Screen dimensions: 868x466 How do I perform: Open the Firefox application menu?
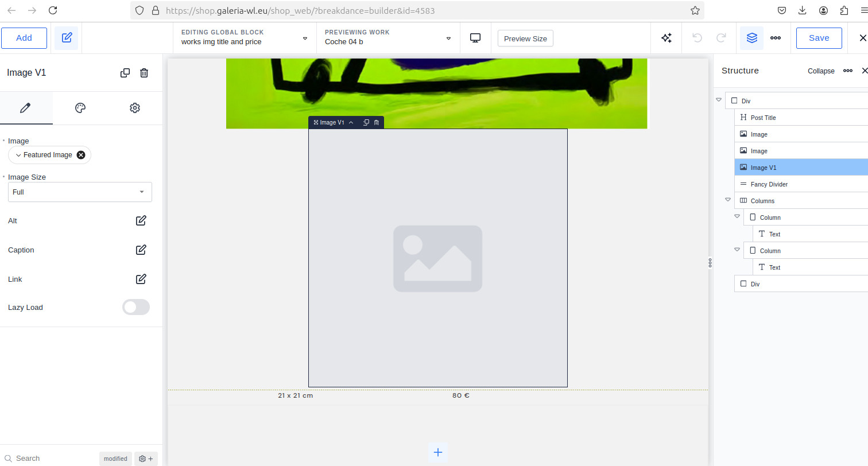click(x=863, y=10)
